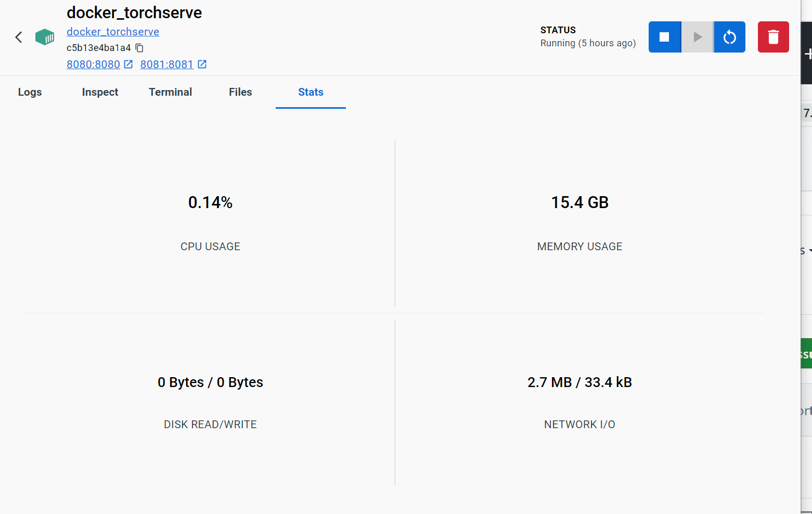Open port 8081 with its external link icon
Viewport: 812px width, 514px height.
202,64
